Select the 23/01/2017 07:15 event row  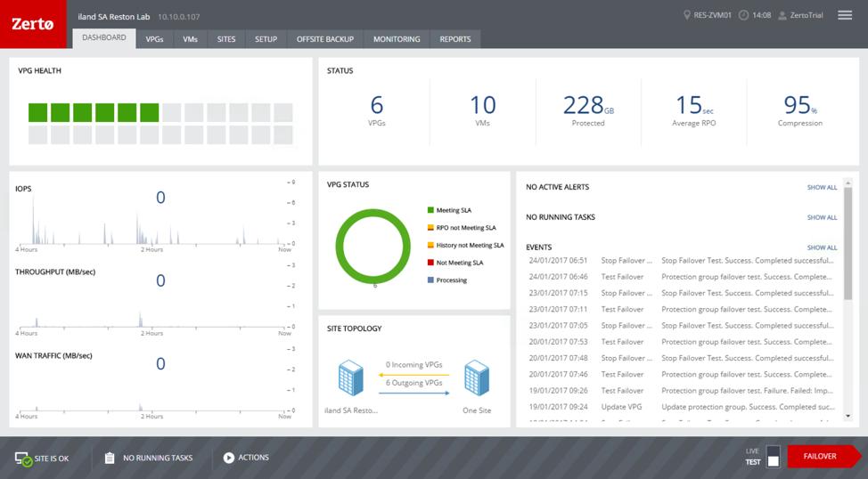pyautogui.click(x=681, y=293)
